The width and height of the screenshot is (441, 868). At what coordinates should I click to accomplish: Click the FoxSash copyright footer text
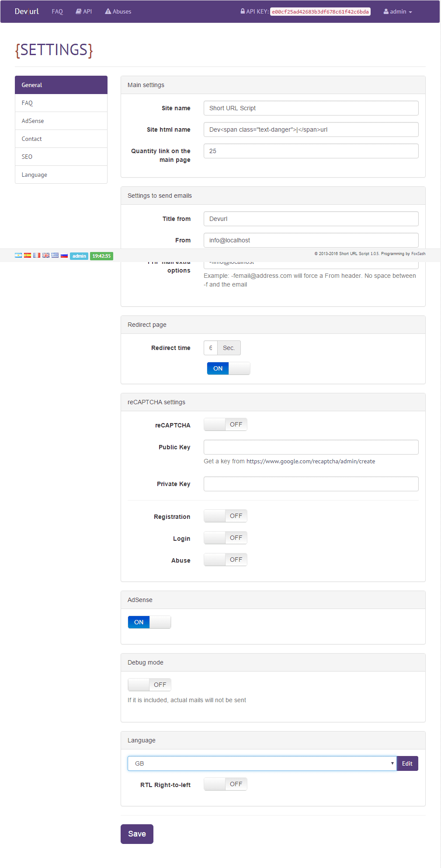pos(370,254)
